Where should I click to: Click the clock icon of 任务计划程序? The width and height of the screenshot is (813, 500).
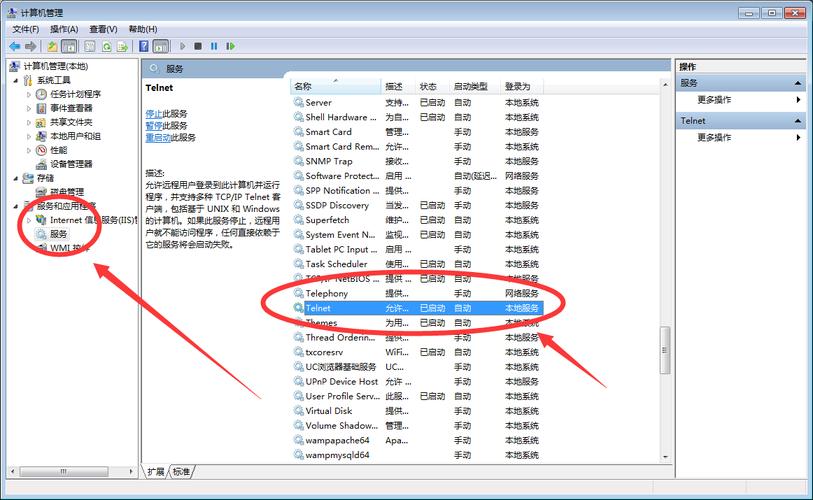coord(41,94)
